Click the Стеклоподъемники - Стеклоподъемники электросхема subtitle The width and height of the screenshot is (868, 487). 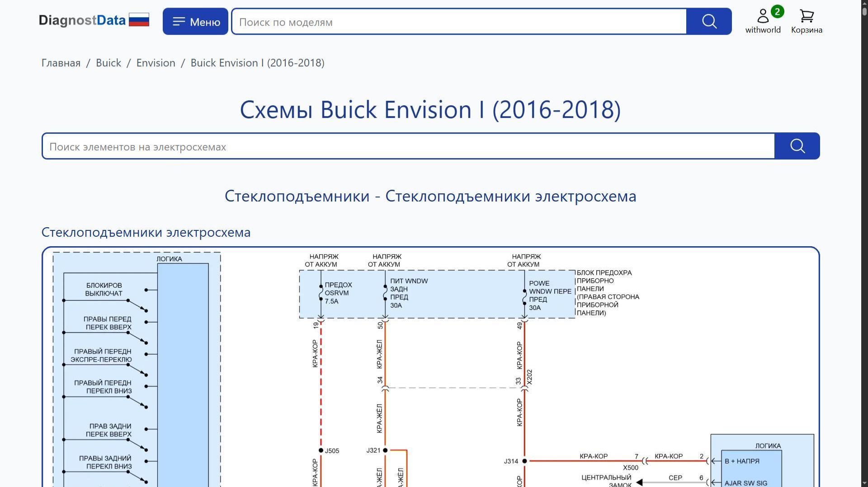click(x=430, y=196)
